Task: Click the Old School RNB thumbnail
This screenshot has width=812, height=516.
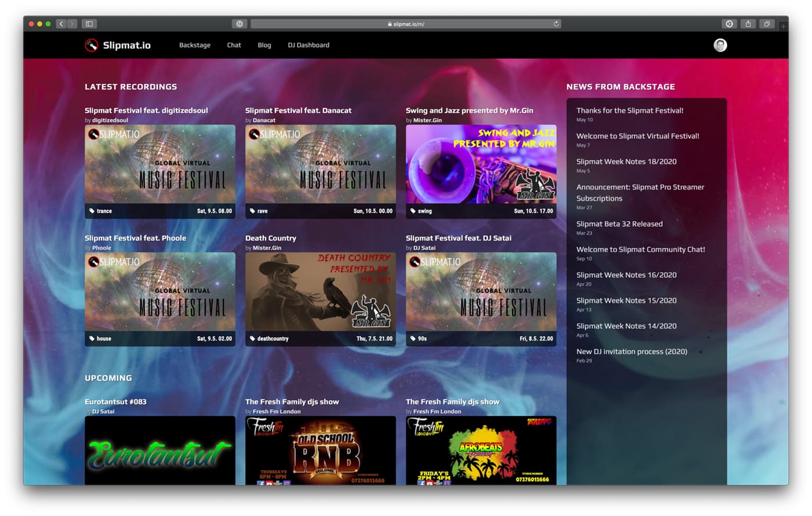Action: click(321, 450)
